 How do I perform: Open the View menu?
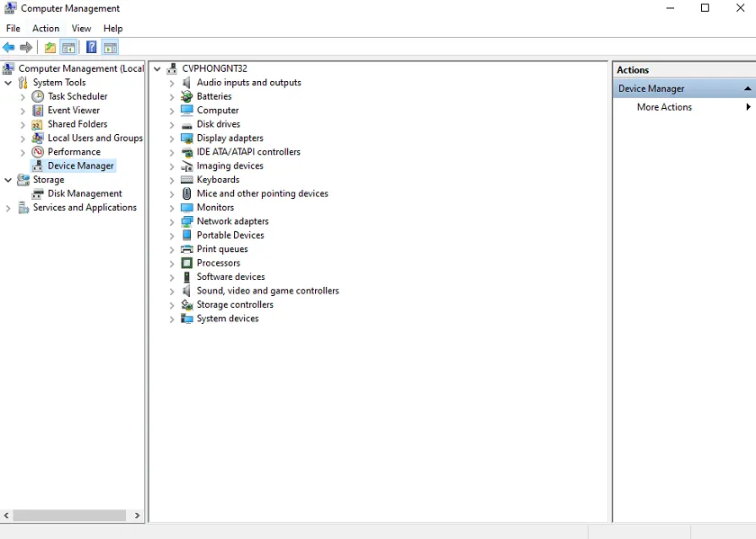pos(81,28)
